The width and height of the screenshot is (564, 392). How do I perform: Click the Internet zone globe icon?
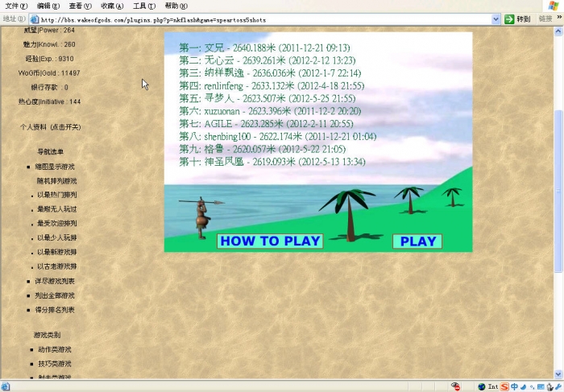[482, 387]
